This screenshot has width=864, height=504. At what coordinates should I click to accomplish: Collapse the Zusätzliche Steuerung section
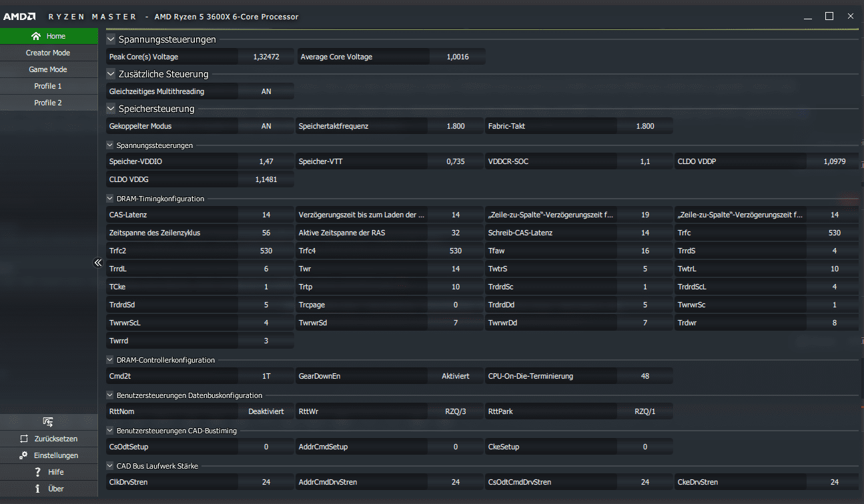pyautogui.click(x=111, y=74)
